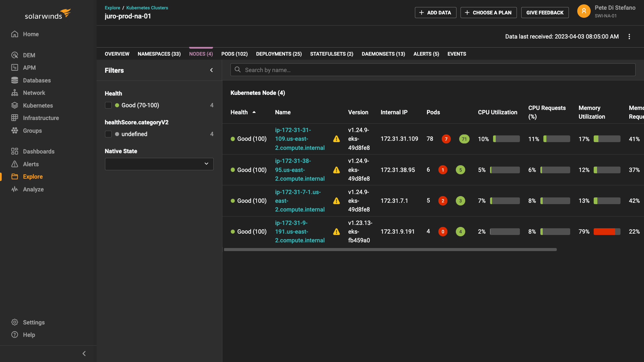
Task: Enable the Good (70-100) health filter
Action: pyautogui.click(x=108, y=105)
